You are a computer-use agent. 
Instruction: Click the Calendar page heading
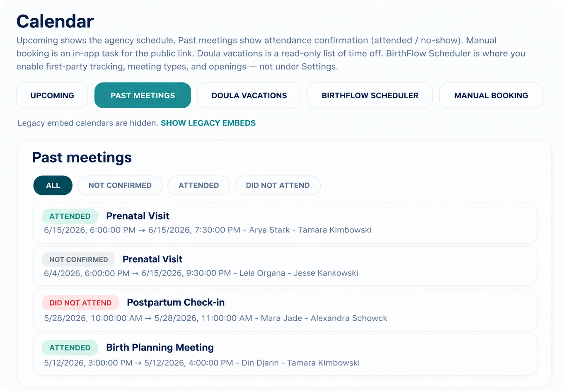55,22
